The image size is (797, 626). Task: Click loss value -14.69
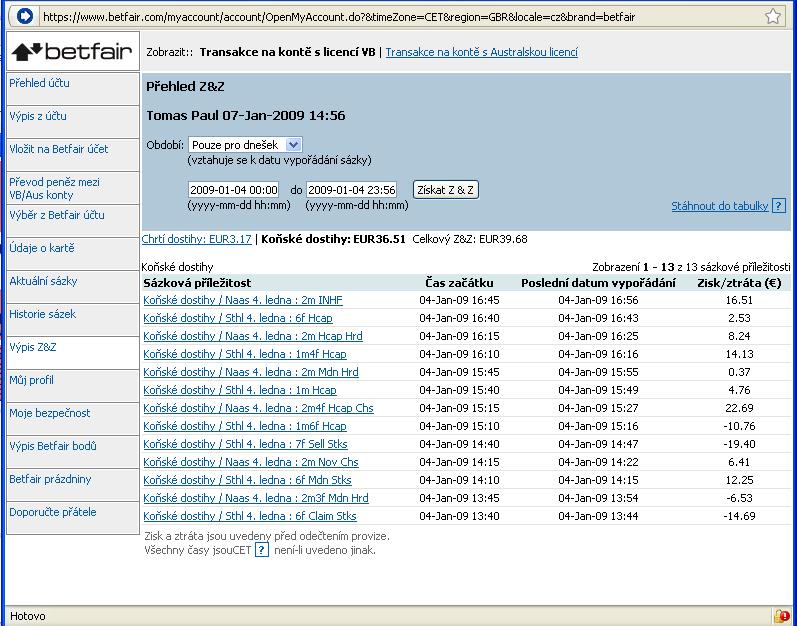pyautogui.click(x=739, y=516)
